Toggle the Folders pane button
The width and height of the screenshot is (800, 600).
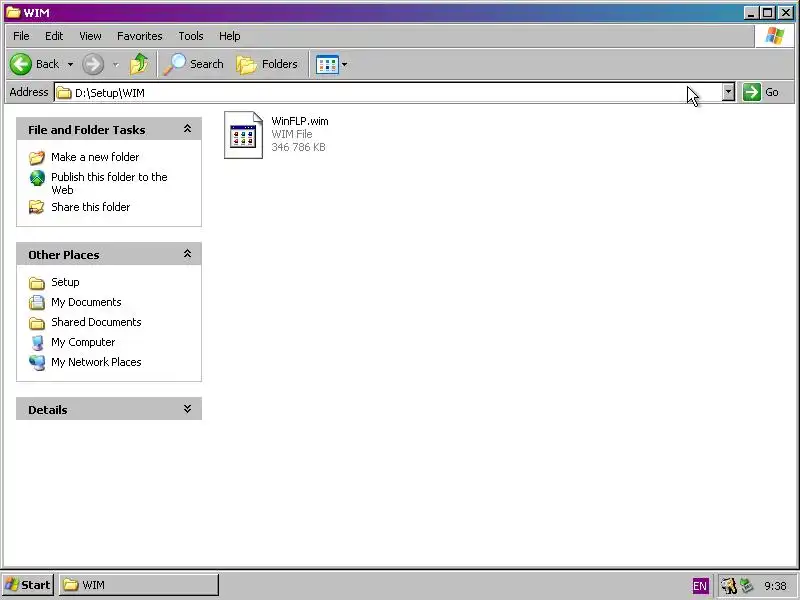(267, 64)
